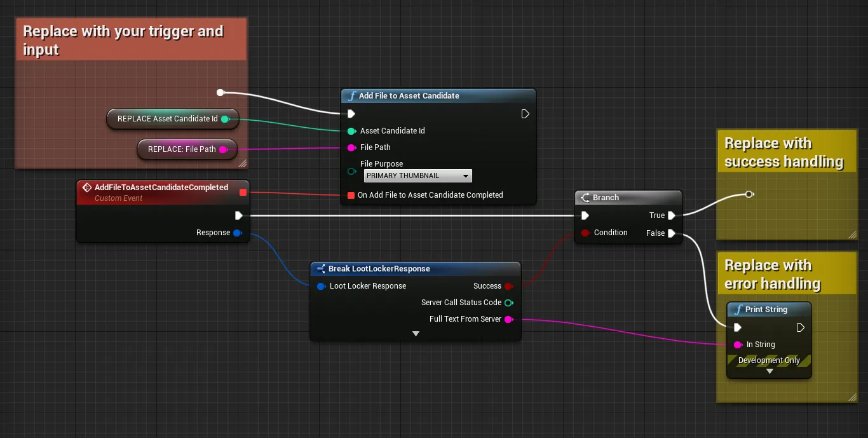Viewport: 868px width, 438px height.
Task: Click the File Purpose input pin
Action: point(351,171)
